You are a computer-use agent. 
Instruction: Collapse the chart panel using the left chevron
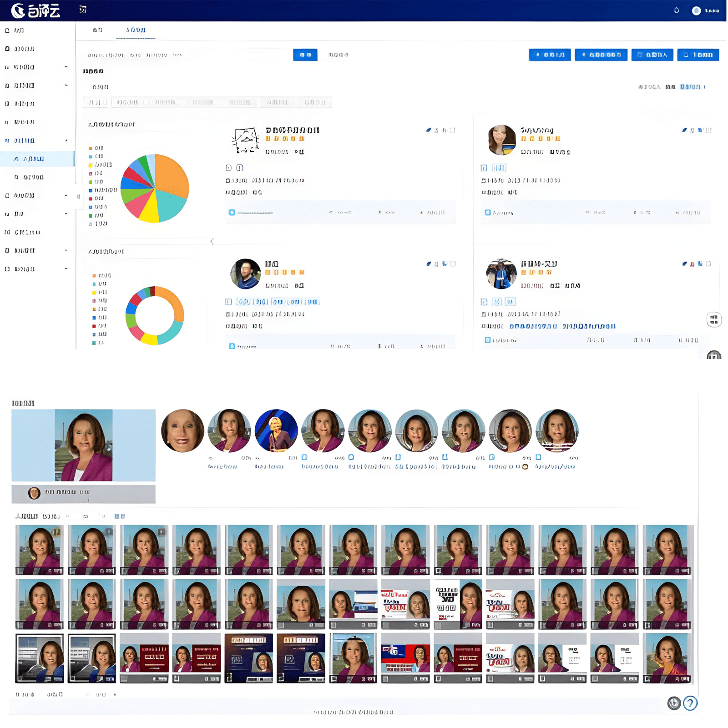pyautogui.click(x=212, y=241)
